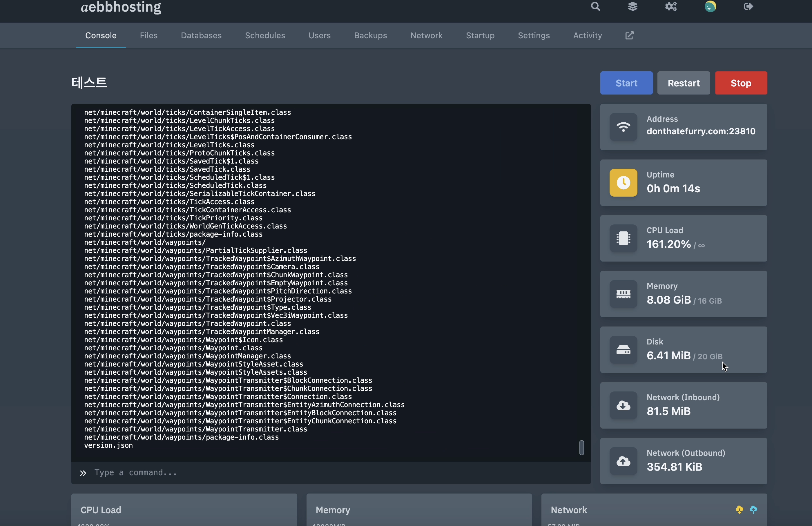Click the Restart server button
Image resolution: width=812 pixels, height=526 pixels.
pos(683,83)
